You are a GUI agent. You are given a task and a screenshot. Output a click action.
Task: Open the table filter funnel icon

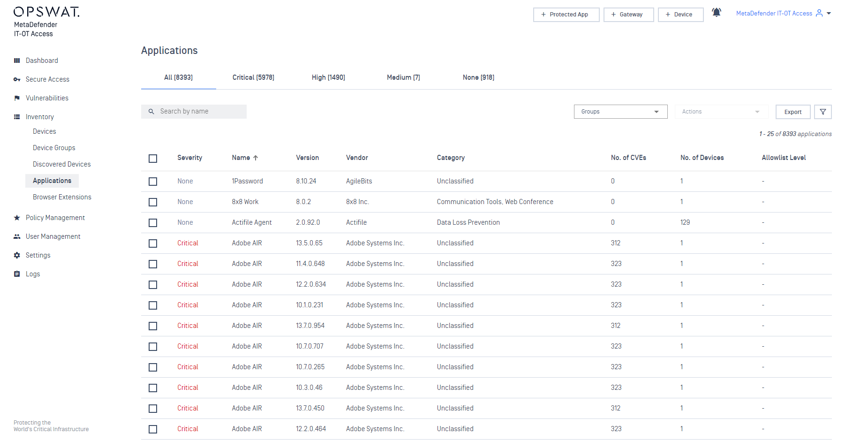[x=823, y=112]
